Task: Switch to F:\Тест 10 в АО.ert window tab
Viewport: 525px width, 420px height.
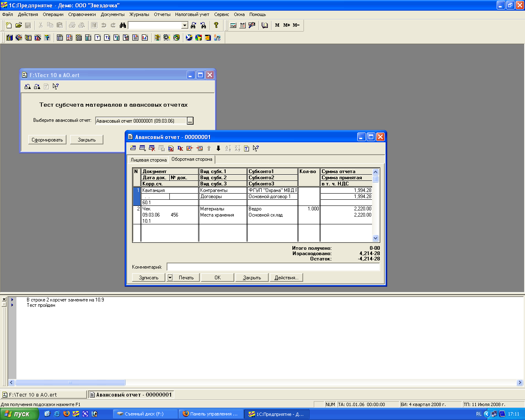Action: (44, 395)
